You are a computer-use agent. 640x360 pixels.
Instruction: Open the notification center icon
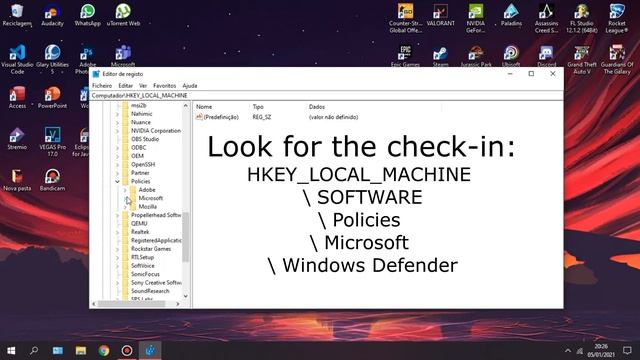click(x=627, y=350)
